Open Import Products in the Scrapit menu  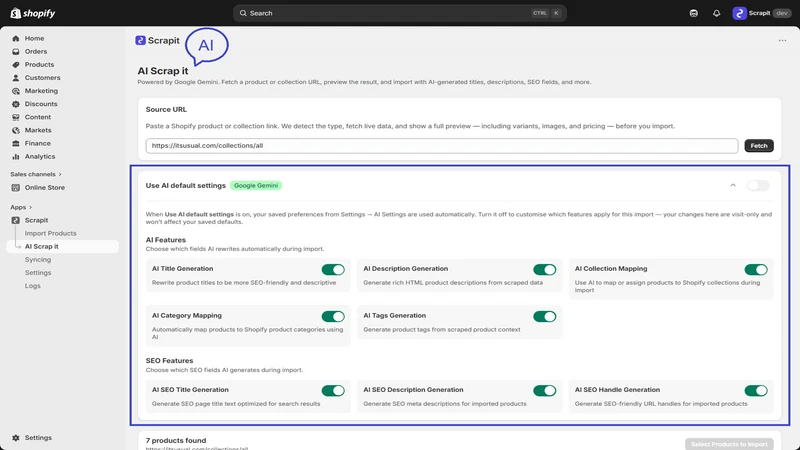(51, 233)
